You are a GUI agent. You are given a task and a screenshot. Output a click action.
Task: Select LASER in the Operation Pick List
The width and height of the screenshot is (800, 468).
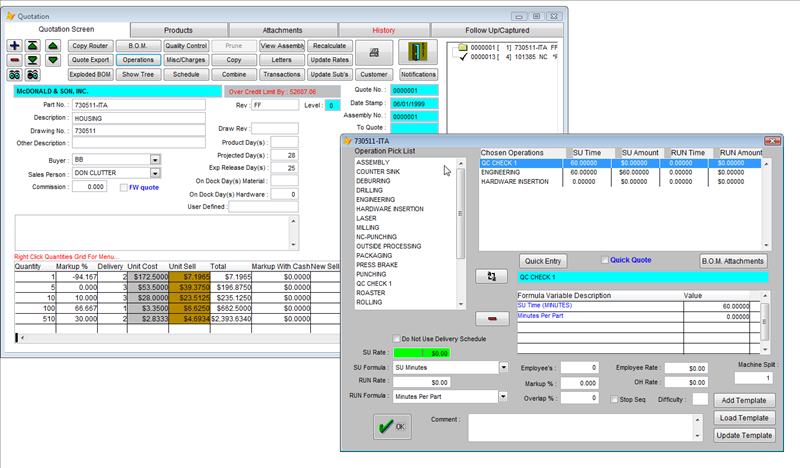pos(366,218)
